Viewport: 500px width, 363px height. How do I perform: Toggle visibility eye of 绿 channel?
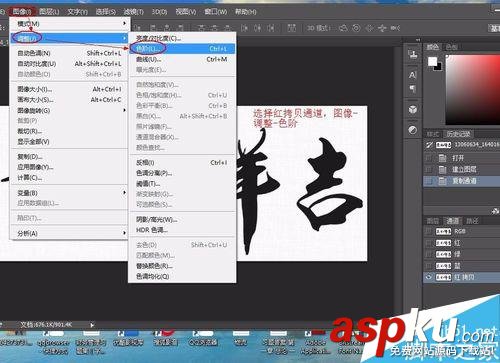click(429, 254)
